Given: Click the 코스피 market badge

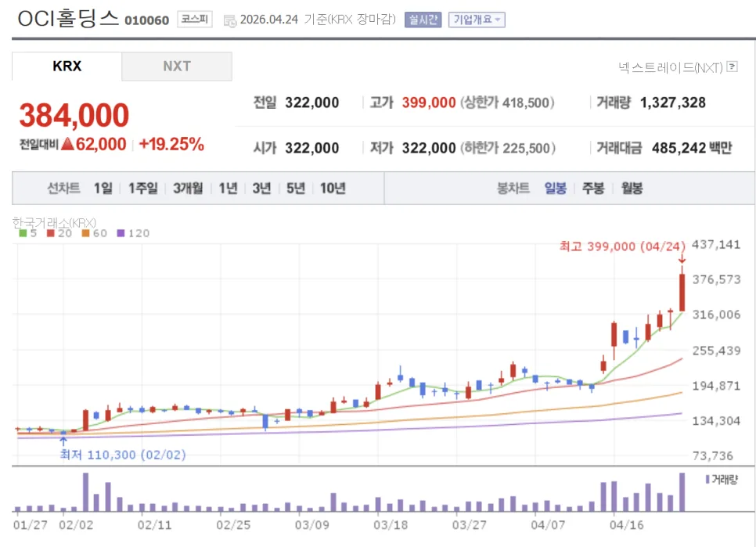Looking at the screenshot, I should pos(195,20).
